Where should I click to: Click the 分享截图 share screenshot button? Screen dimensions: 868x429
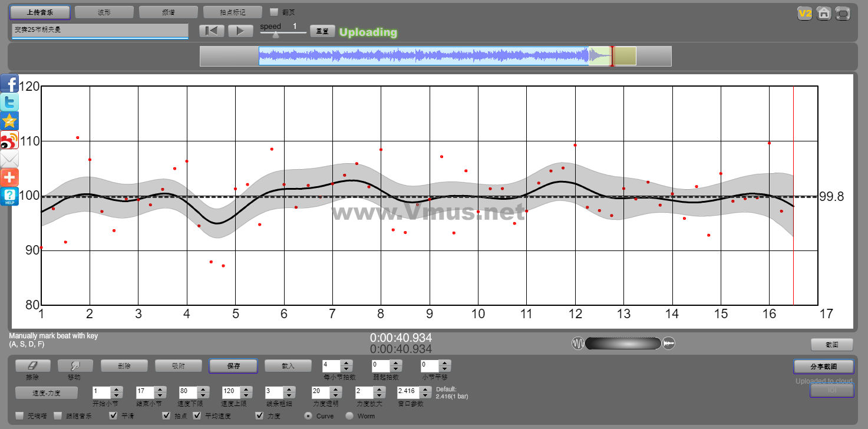[823, 367]
